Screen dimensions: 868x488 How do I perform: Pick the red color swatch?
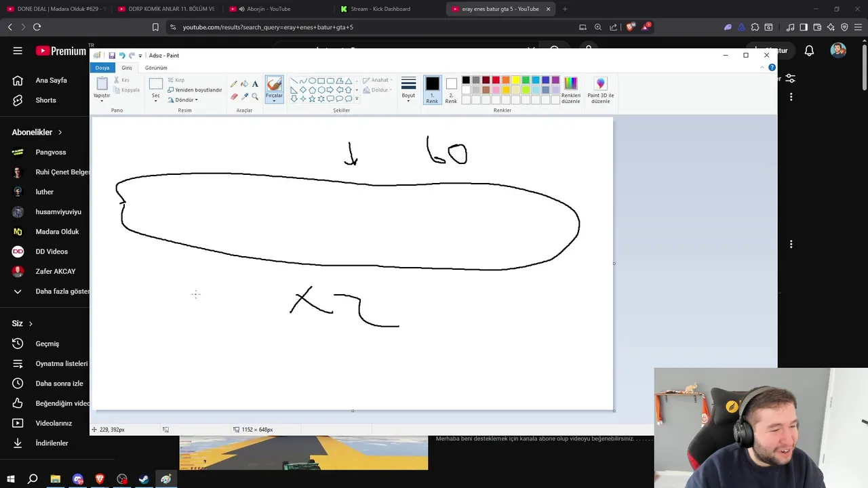pyautogui.click(x=496, y=80)
